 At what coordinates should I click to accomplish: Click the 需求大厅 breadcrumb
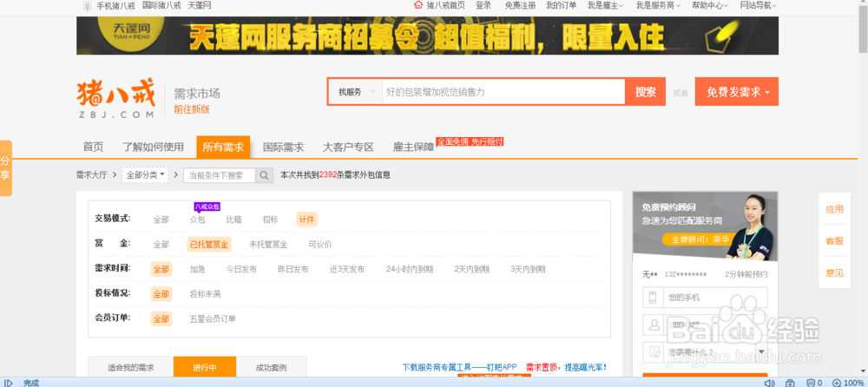click(x=91, y=175)
